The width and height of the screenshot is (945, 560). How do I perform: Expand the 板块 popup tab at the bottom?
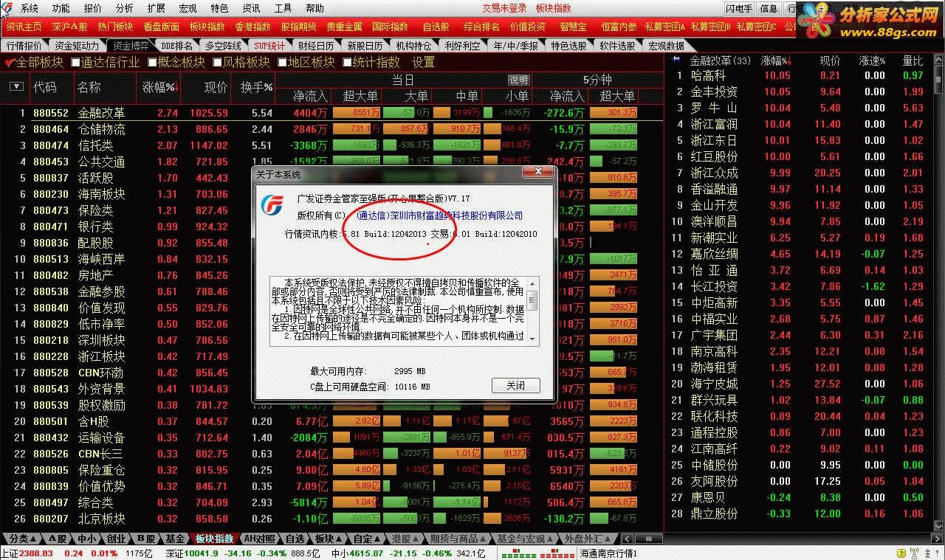coord(329,539)
